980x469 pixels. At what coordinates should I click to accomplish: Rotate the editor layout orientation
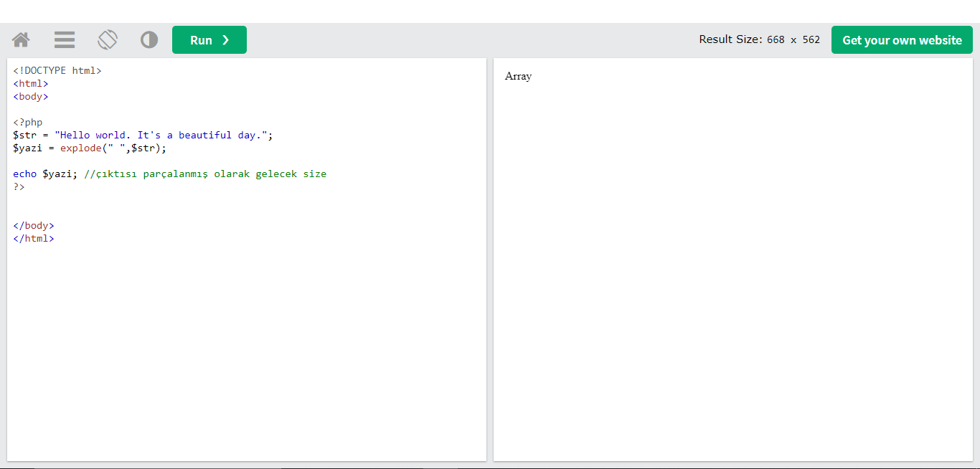[x=108, y=39]
